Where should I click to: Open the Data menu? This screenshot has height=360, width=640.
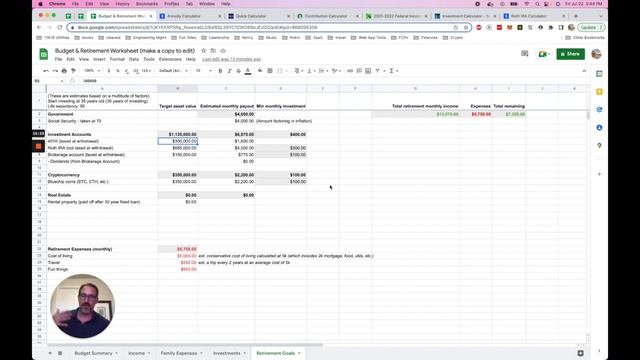pos(134,60)
